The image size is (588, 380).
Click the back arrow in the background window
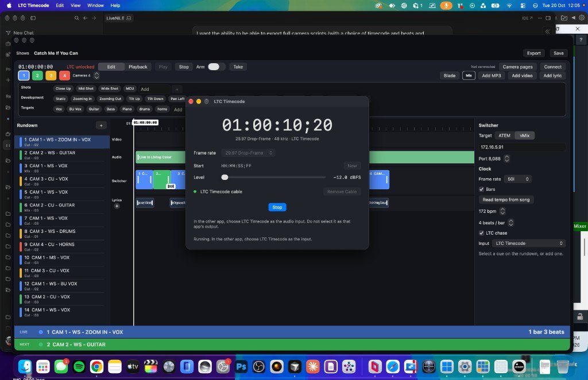tap(85, 18)
